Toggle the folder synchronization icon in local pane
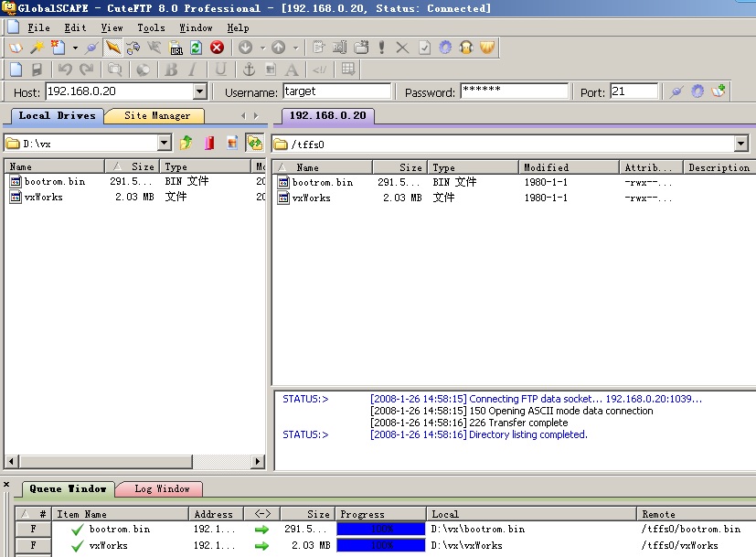The height and width of the screenshot is (557, 756). (254, 143)
